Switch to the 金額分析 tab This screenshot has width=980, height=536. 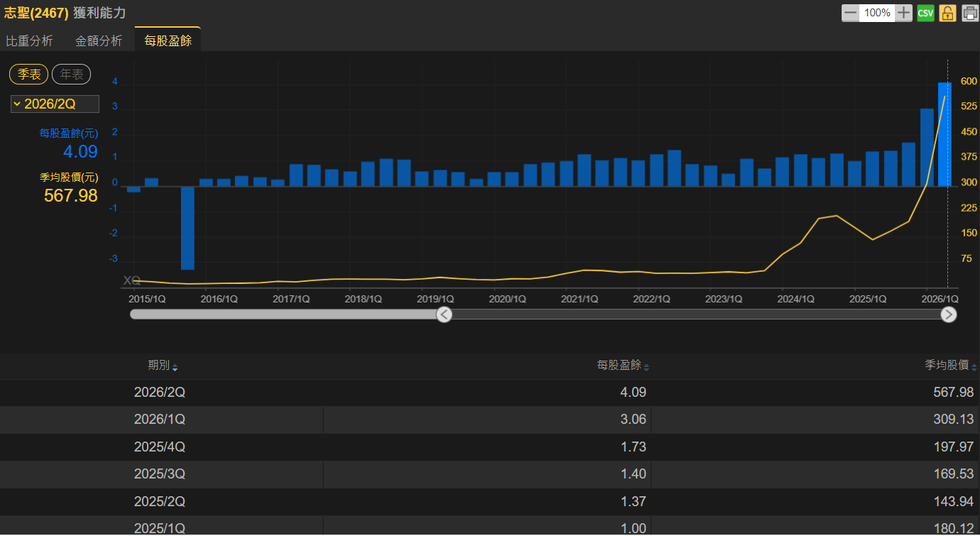[x=99, y=40]
